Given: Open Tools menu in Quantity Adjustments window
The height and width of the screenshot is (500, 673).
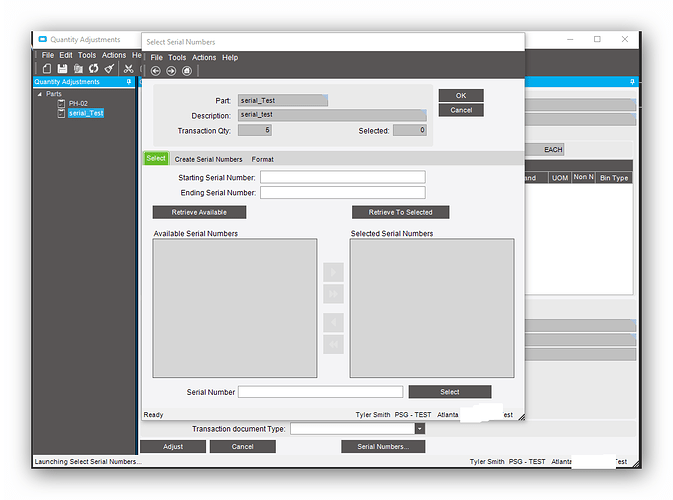Looking at the screenshot, I should click(87, 55).
